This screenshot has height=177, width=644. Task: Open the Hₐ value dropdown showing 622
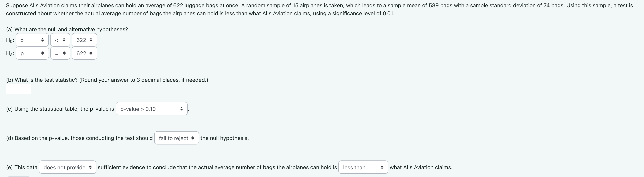coord(84,53)
